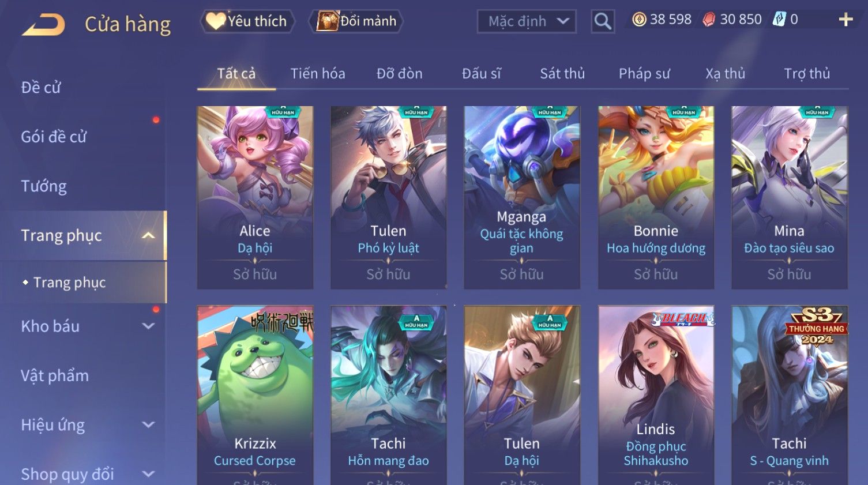Click the gold coin currency icon

point(639,20)
